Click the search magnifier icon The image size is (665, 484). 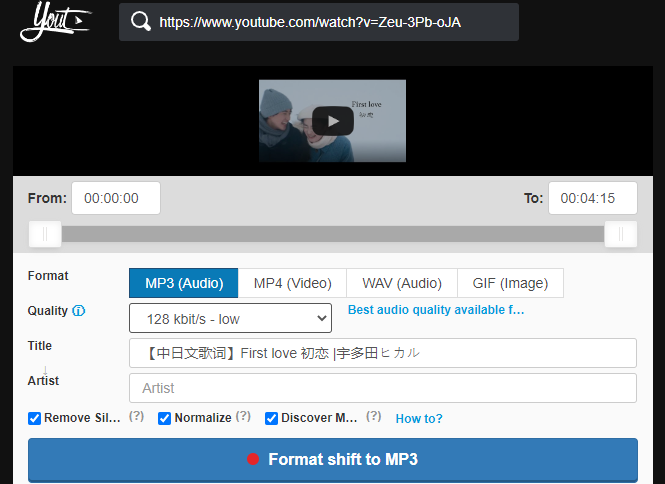[140, 22]
